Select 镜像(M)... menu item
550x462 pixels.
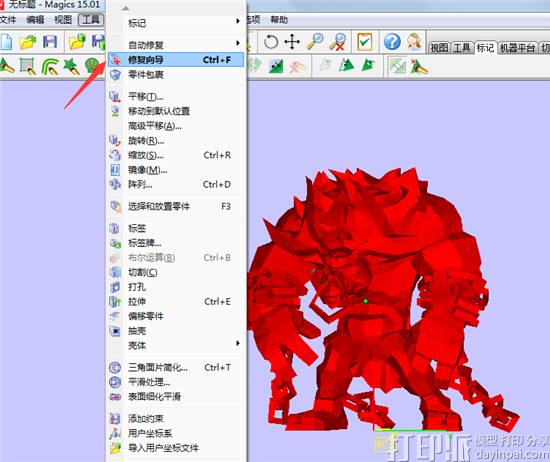click(175, 170)
